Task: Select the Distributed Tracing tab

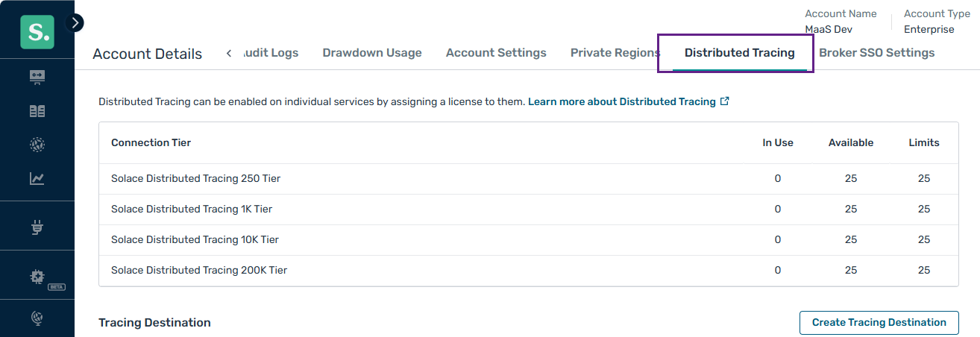Action: pos(739,53)
